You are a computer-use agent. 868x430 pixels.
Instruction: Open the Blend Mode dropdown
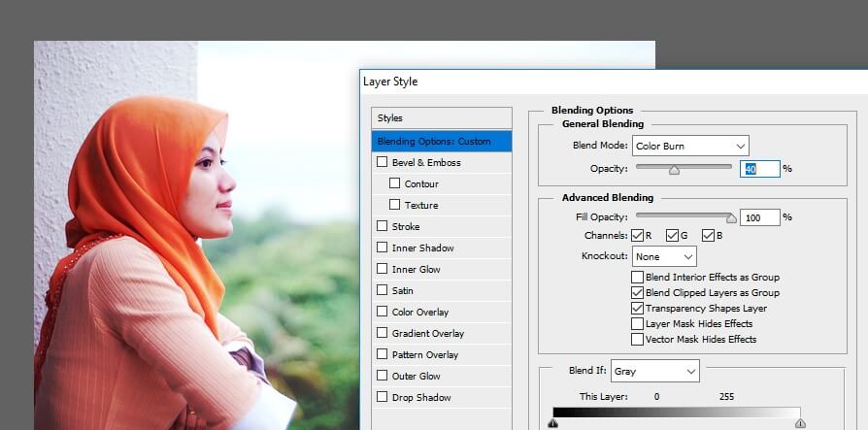point(689,147)
